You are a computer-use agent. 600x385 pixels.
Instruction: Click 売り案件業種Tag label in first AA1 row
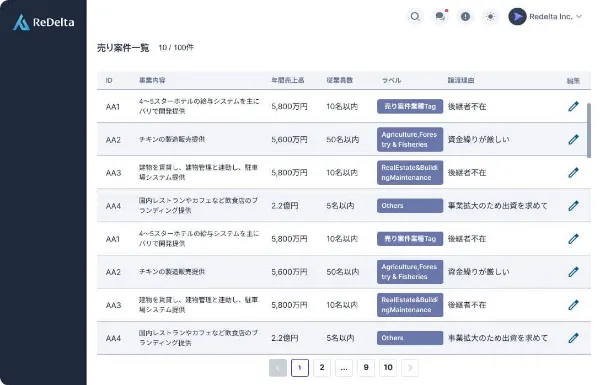410,106
